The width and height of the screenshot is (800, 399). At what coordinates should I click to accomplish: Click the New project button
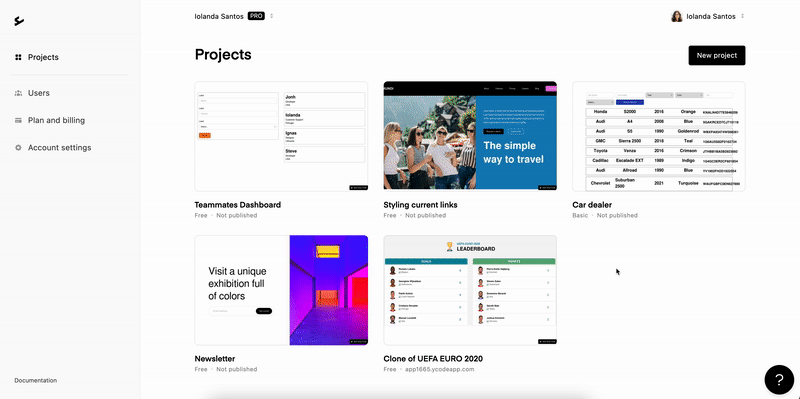click(716, 56)
